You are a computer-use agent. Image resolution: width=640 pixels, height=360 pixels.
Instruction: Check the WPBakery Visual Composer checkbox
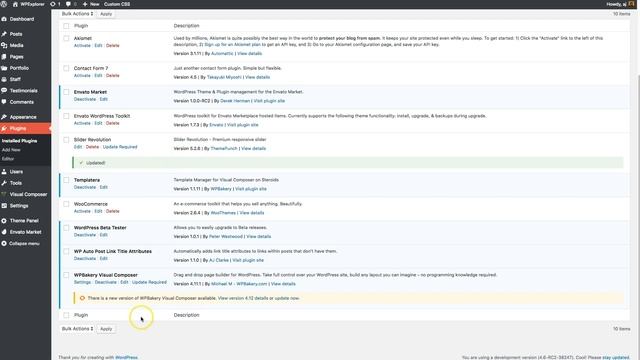coord(66,275)
